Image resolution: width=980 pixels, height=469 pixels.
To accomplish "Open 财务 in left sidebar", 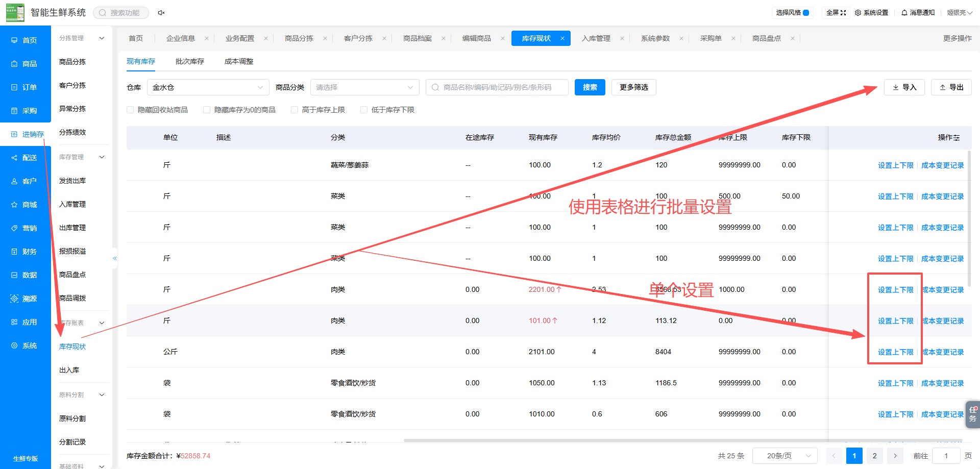I will (26, 252).
